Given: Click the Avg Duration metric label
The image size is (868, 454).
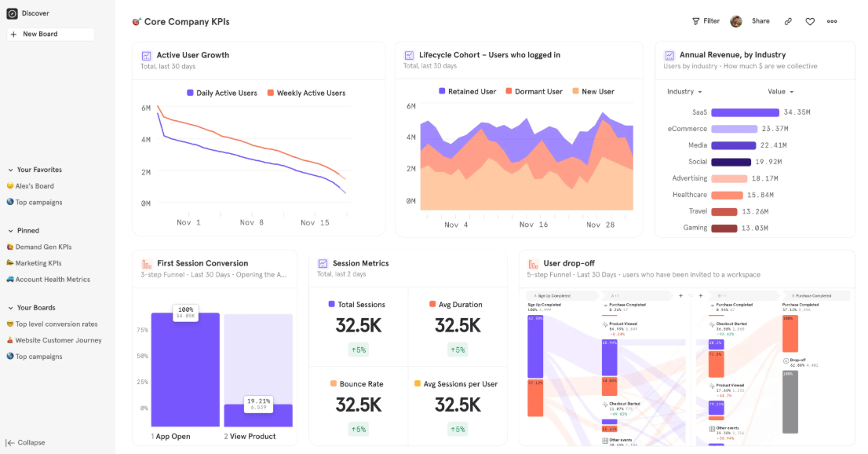Looking at the screenshot, I should 460,304.
